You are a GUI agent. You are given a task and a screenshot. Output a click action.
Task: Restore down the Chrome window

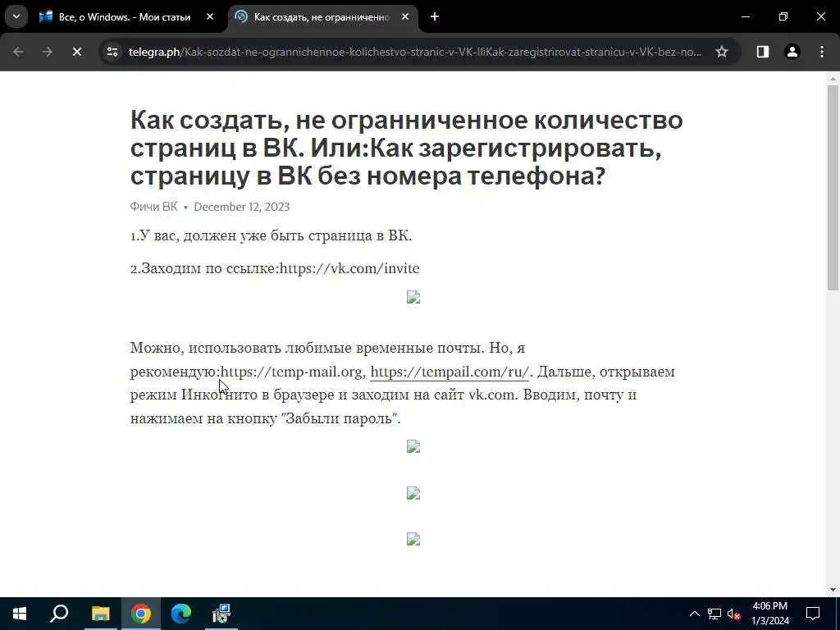pos(783,17)
